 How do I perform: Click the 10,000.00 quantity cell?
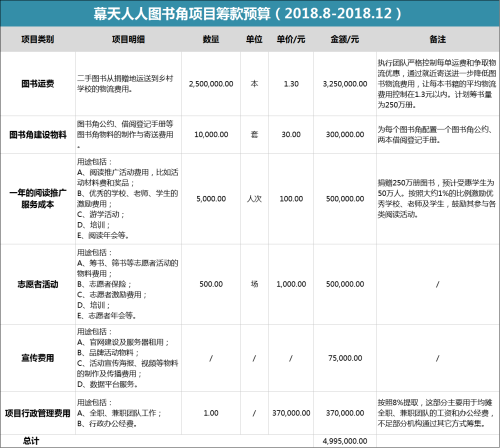(x=211, y=135)
